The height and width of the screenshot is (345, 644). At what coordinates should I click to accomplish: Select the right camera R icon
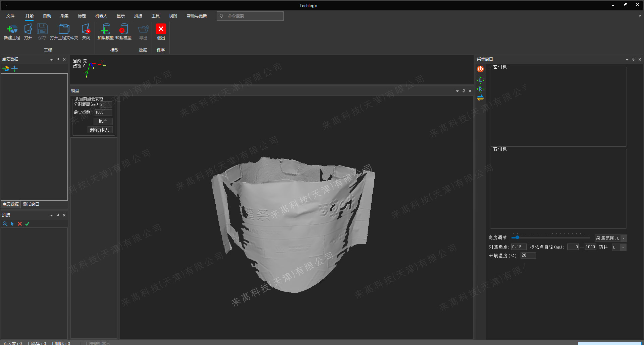(x=480, y=89)
